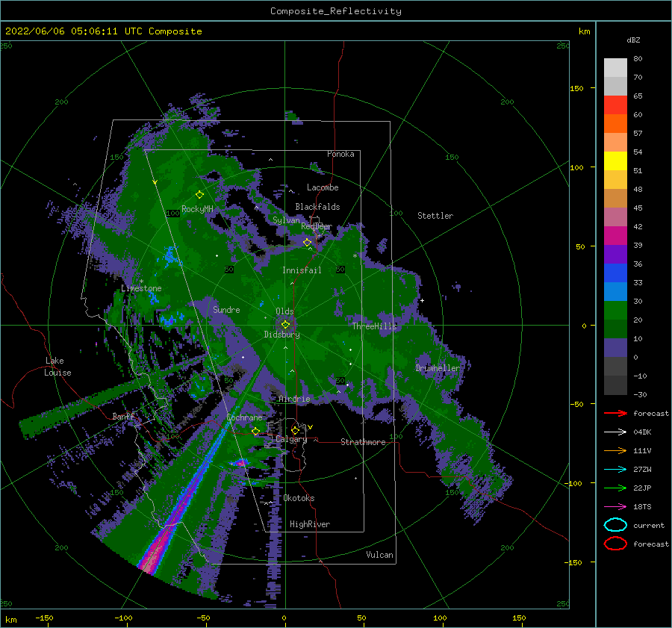
Task: Click the purple 10 dBZ color swatch
Action: click(x=615, y=348)
